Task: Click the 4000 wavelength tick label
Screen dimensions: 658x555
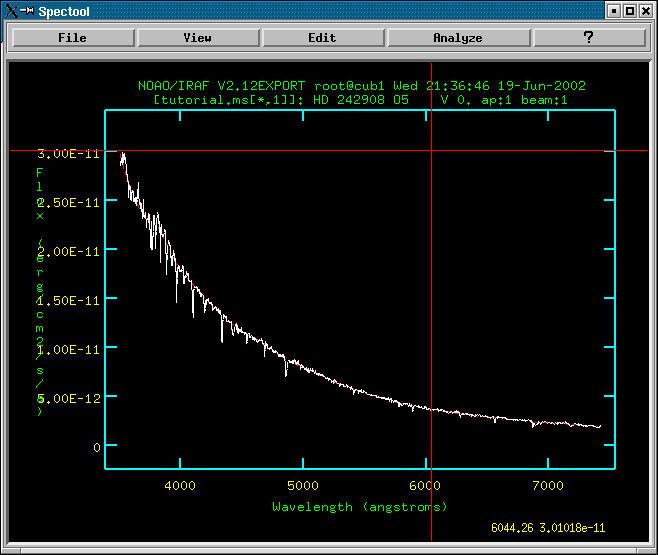Action: pos(179,485)
